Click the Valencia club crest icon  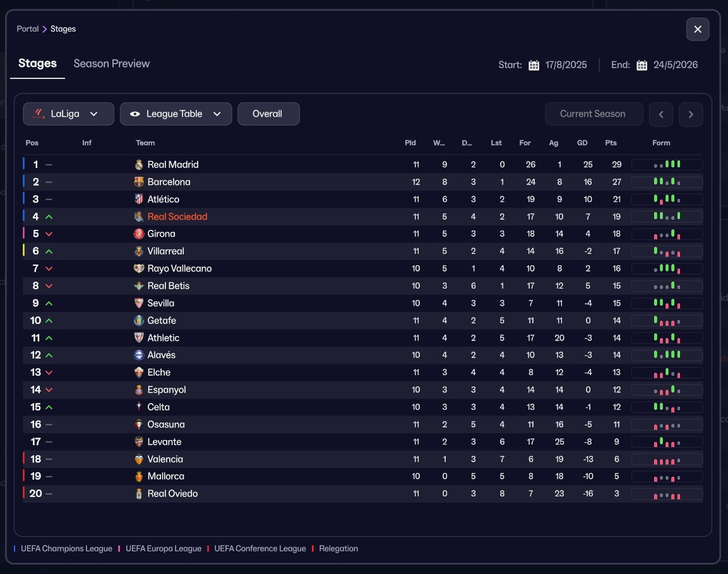(139, 459)
